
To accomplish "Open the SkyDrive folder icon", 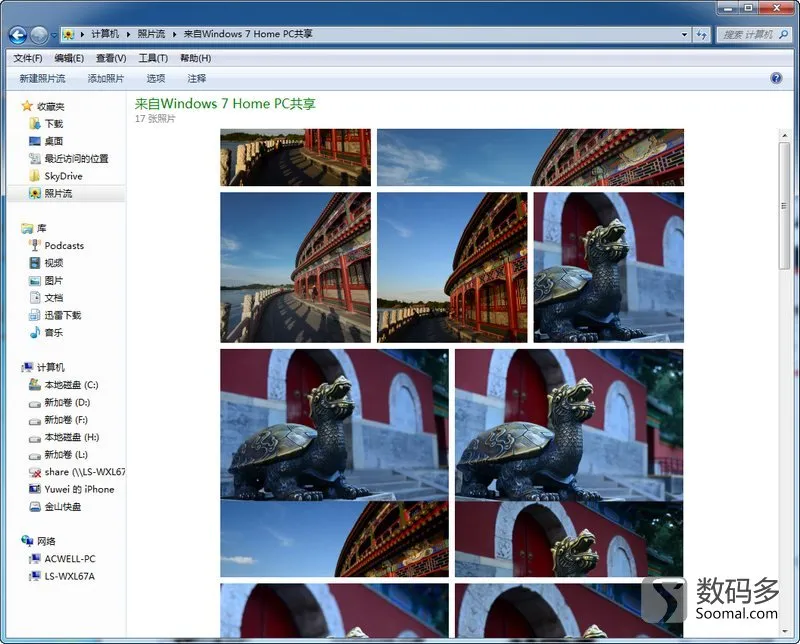I will [35, 176].
